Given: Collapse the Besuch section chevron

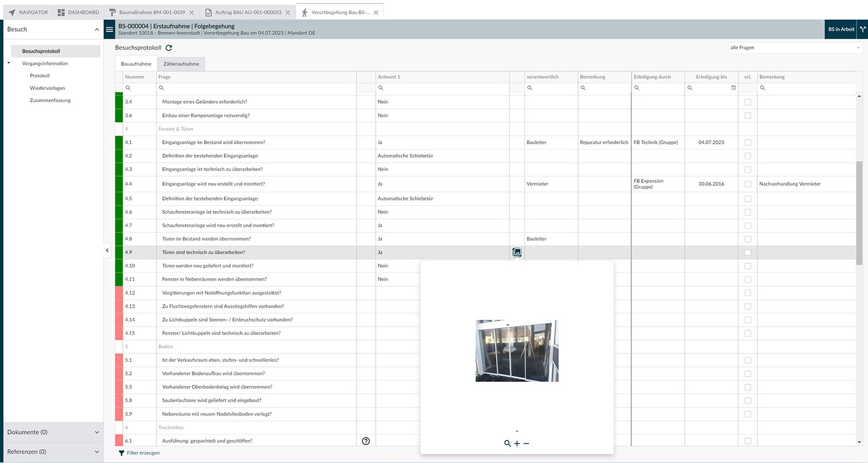Looking at the screenshot, I should click(96, 30).
